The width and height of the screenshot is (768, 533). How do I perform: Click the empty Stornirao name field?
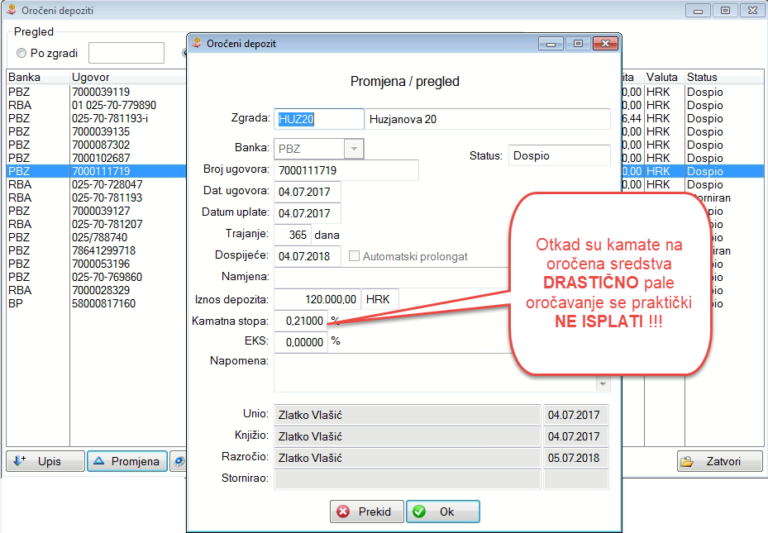pos(408,479)
